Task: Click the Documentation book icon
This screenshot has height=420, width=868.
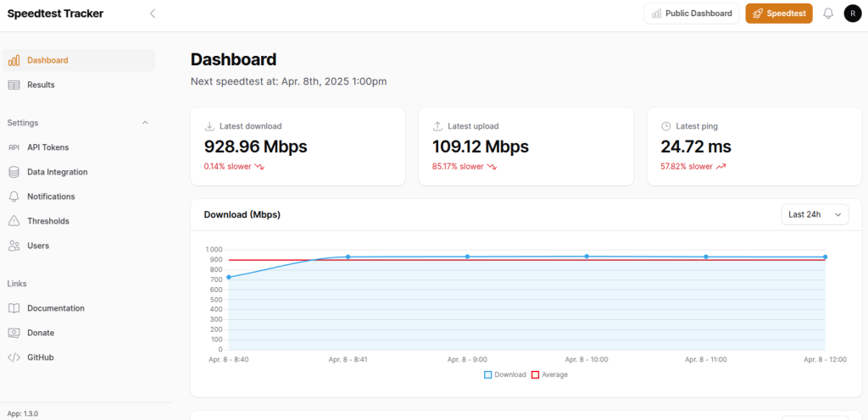Action: [14, 308]
